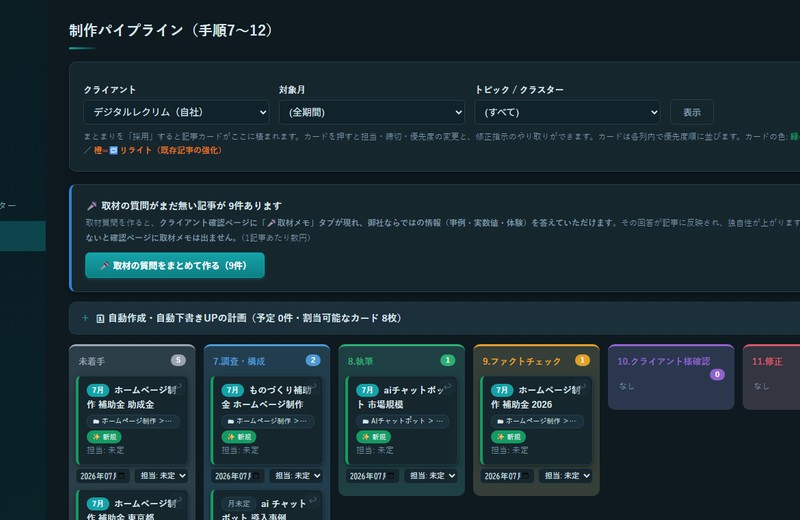Click the return arrow on 補助金 2026 card

click(582, 387)
